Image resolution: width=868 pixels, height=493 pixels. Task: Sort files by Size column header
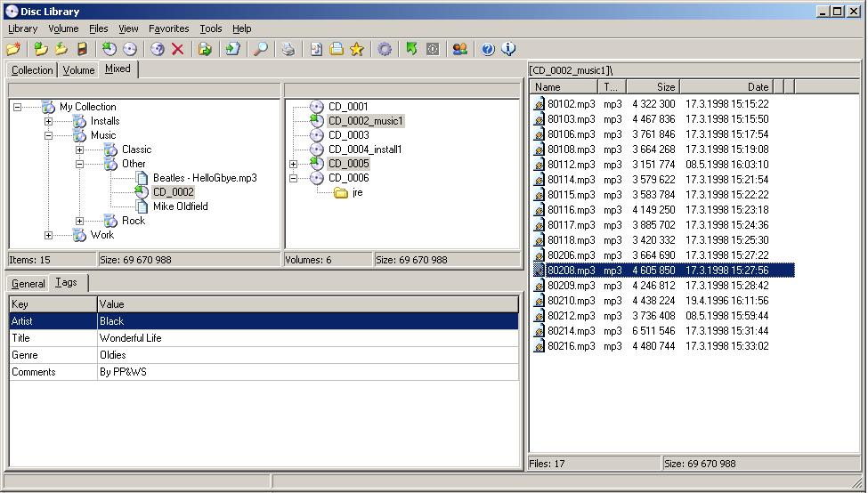pyautogui.click(x=653, y=87)
